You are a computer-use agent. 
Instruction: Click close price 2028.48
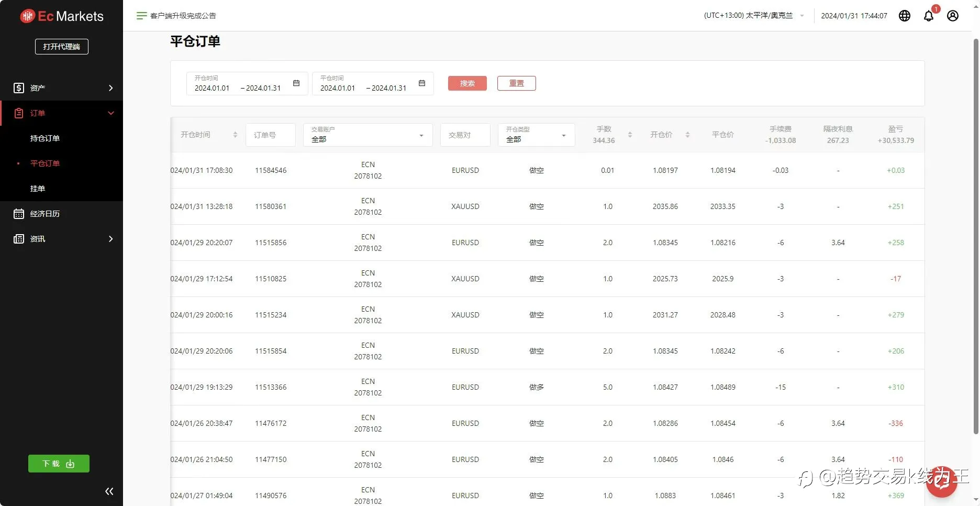point(723,315)
